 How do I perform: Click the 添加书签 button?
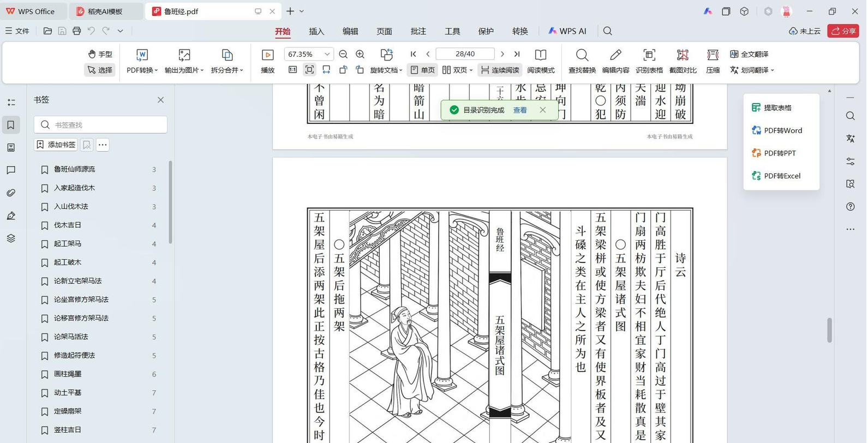point(56,145)
